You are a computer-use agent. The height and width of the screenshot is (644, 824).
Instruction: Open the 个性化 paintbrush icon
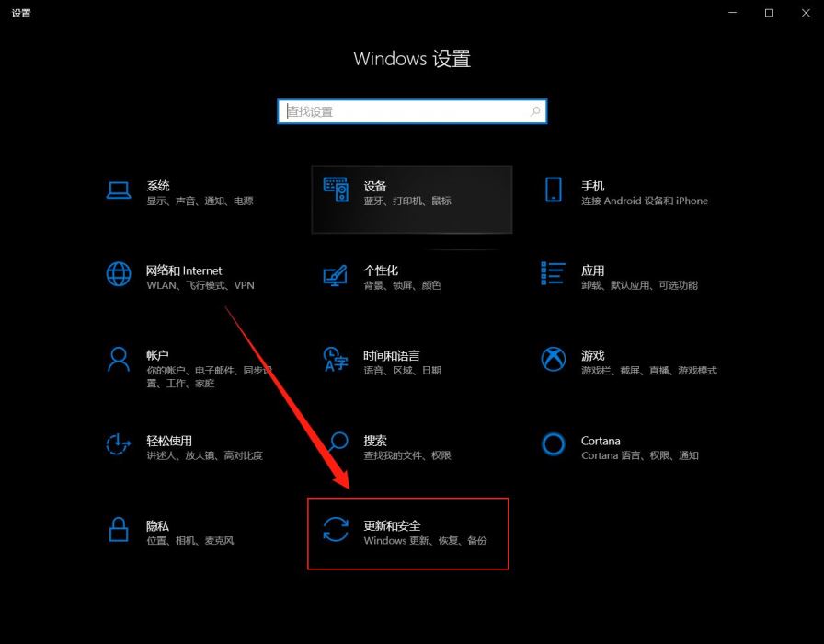point(336,275)
